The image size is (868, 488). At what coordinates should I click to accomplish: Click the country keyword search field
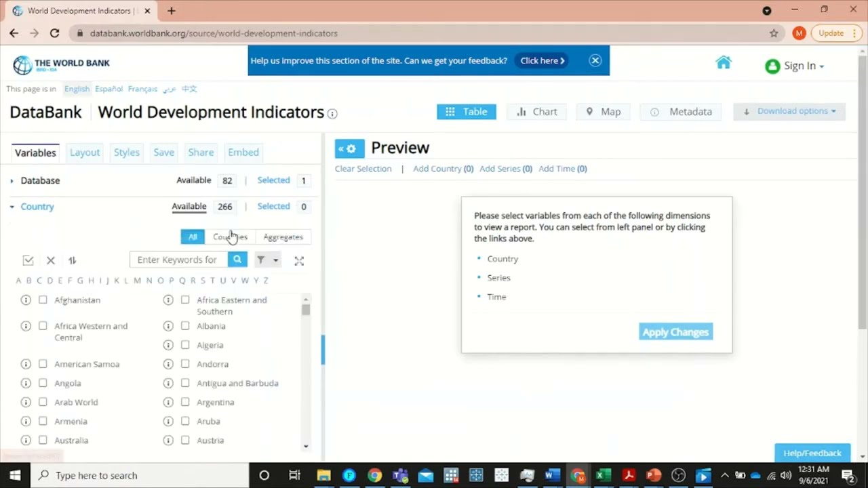coord(178,260)
